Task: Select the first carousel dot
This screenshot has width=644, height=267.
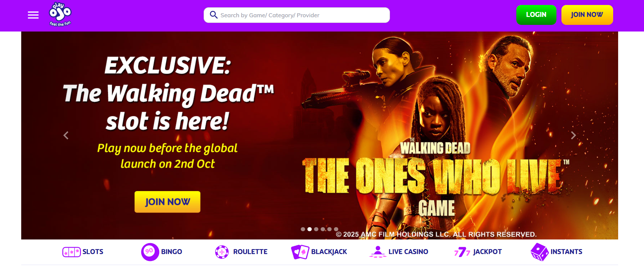Action: 303,229
